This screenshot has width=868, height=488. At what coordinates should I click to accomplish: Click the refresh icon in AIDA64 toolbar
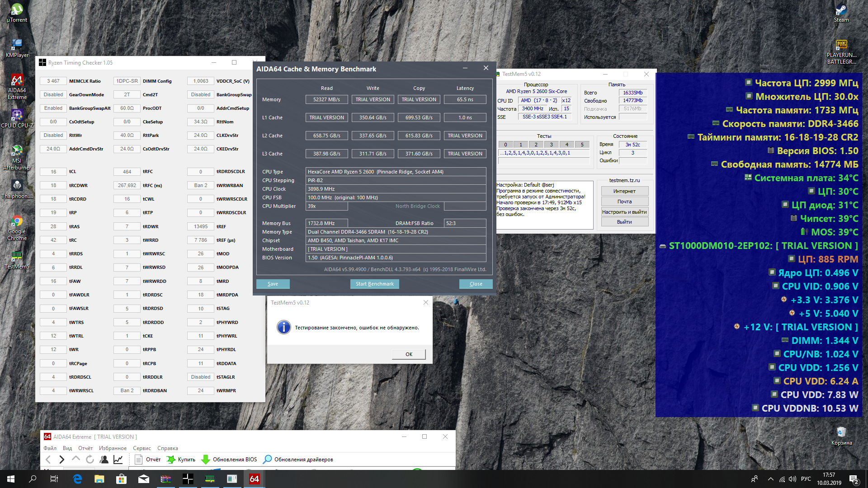(x=90, y=460)
